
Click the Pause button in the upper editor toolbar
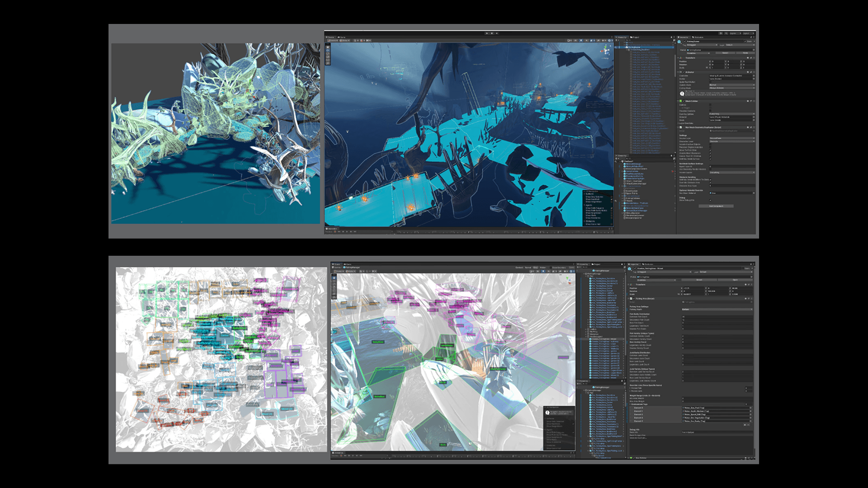tap(492, 33)
